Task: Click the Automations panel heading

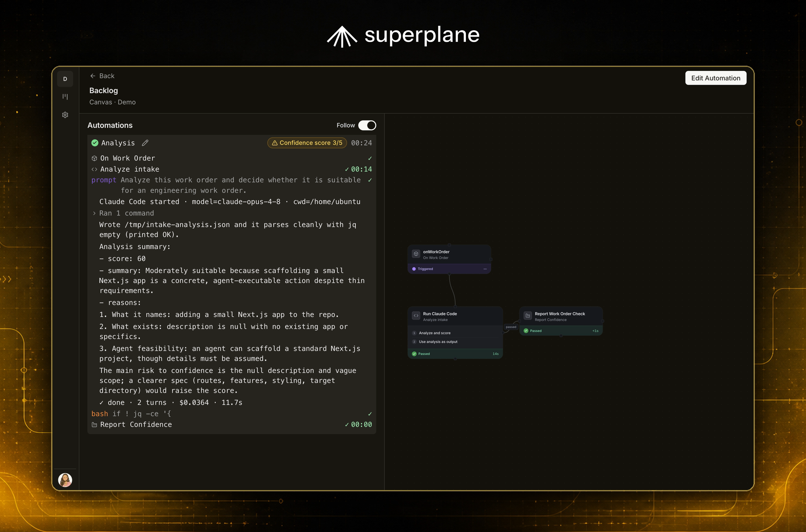Action: [110, 125]
